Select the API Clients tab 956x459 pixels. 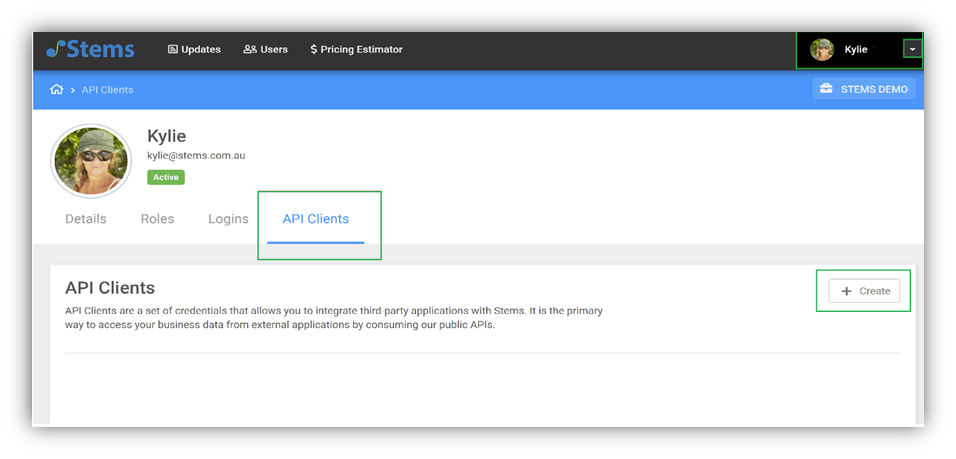click(316, 219)
